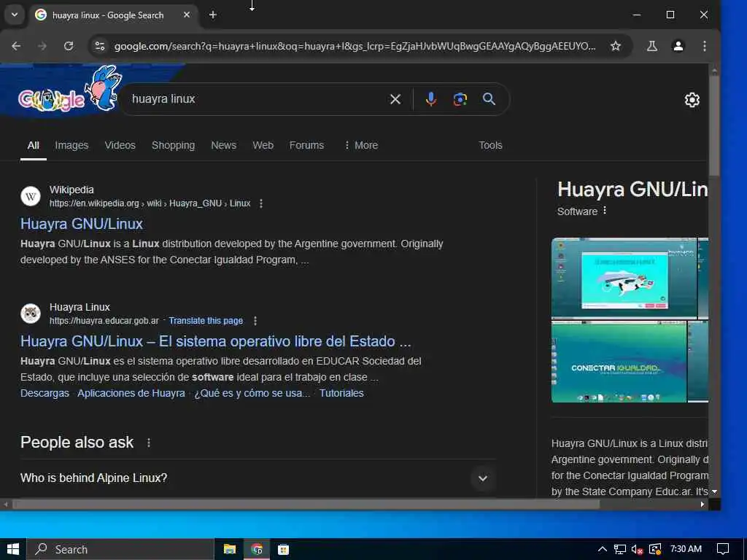Open Google quick settings gear
Viewport: 747px width, 560px height.
pyautogui.click(x=692, y=100)
